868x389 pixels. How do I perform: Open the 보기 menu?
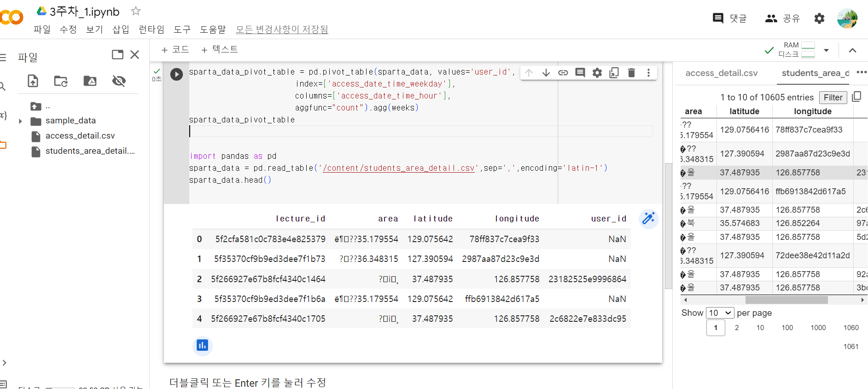tap(94, 29)
